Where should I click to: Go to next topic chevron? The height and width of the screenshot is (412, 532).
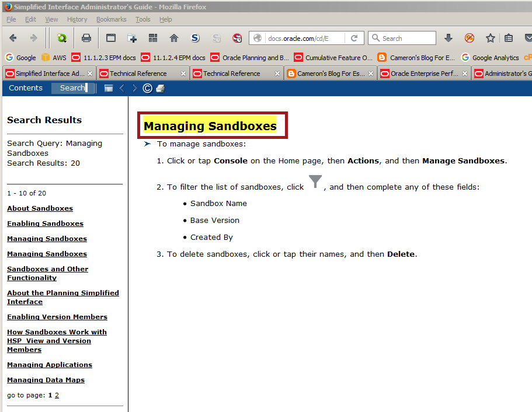click(135, 89)
